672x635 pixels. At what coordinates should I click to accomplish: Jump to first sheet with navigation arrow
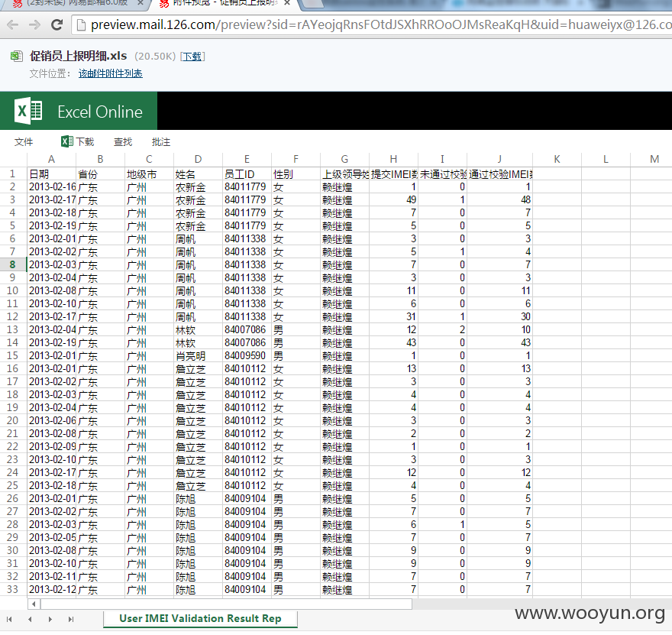click(x=9, y=619)
